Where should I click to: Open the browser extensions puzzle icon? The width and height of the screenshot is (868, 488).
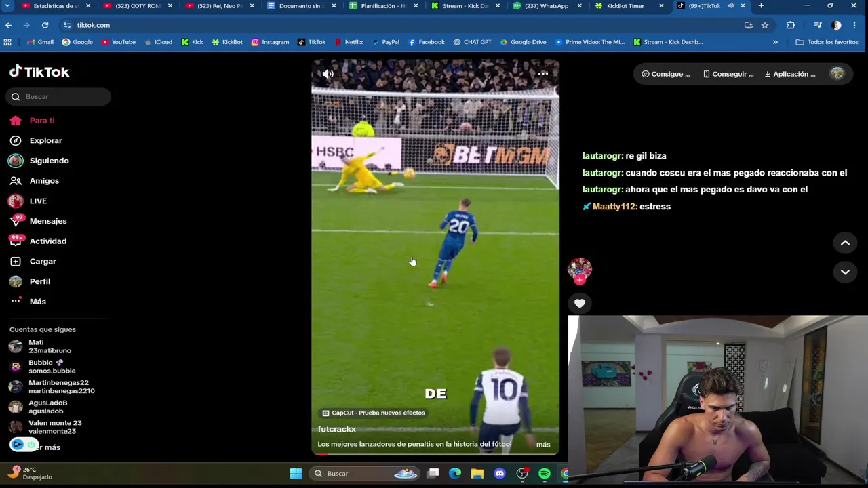click(x=791, y=25)
